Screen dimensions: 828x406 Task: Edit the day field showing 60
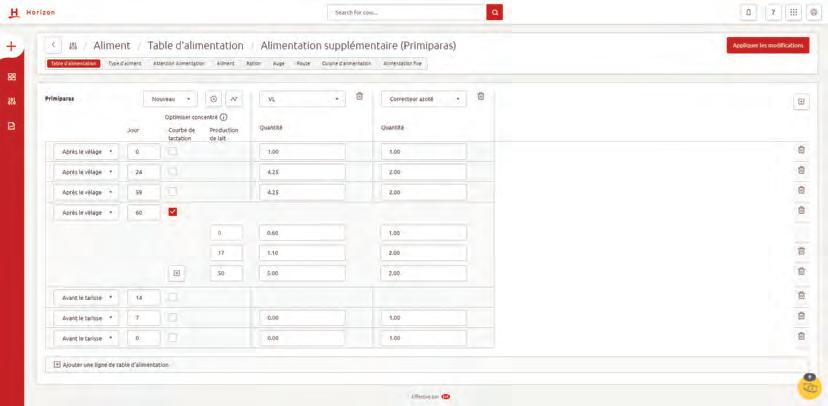[144, 213]
